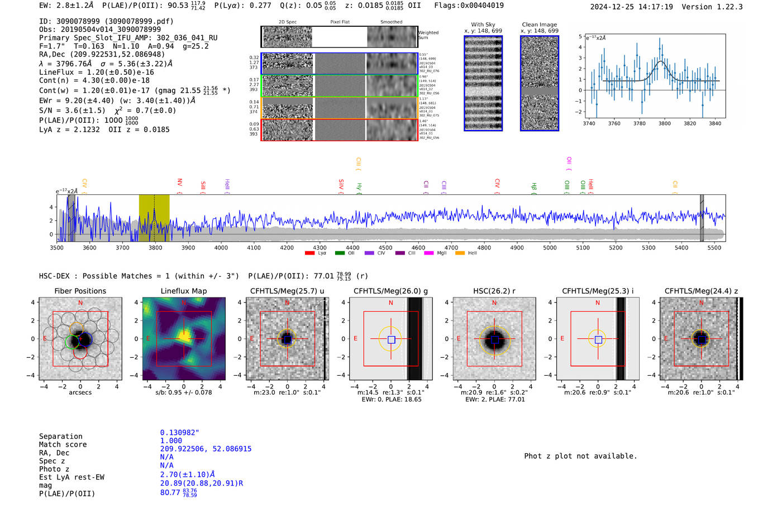The width and height of the screenshot is (782, 532).
Task: Click the CFHTLS/Meg(26.0) g cutout
Action: pos(390,339)
